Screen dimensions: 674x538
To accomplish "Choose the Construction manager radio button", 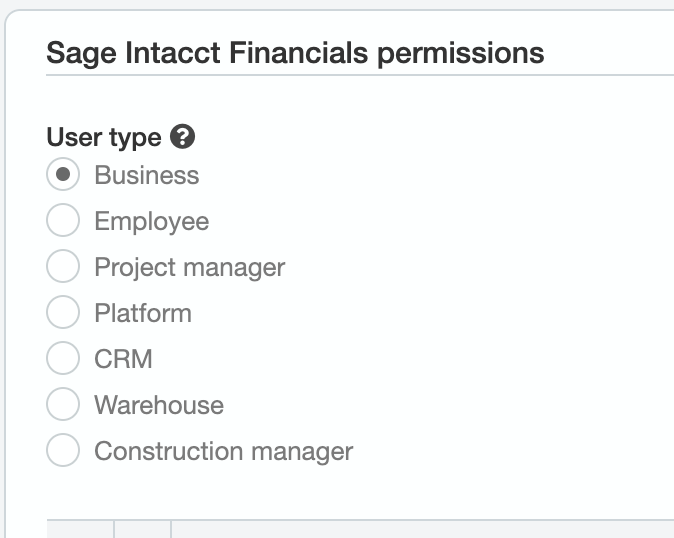I will tap(63, 451).
